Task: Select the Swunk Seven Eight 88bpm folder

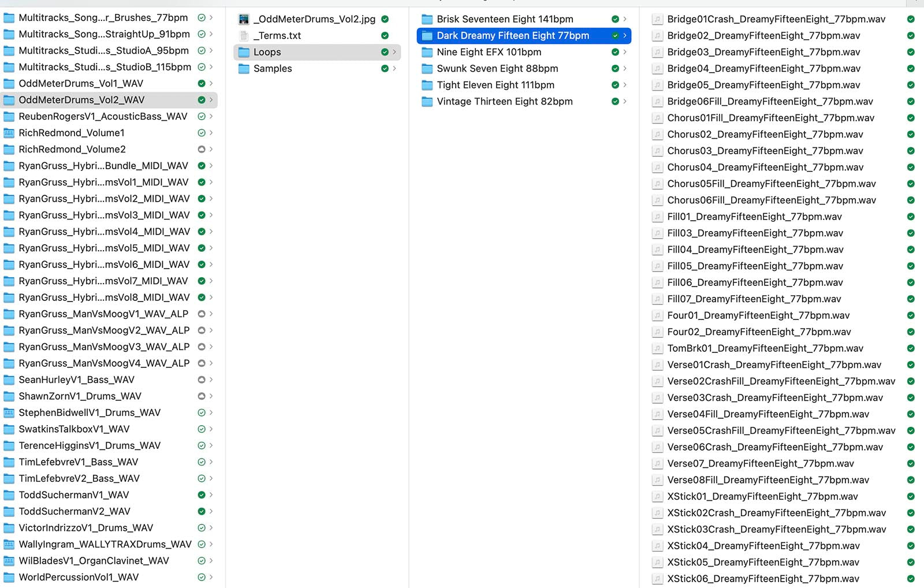Action: [497, 69]
